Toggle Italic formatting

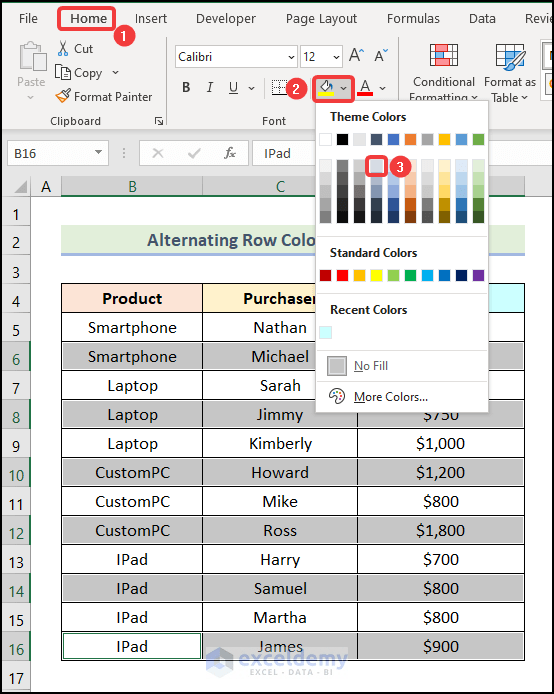click(210, 88)
